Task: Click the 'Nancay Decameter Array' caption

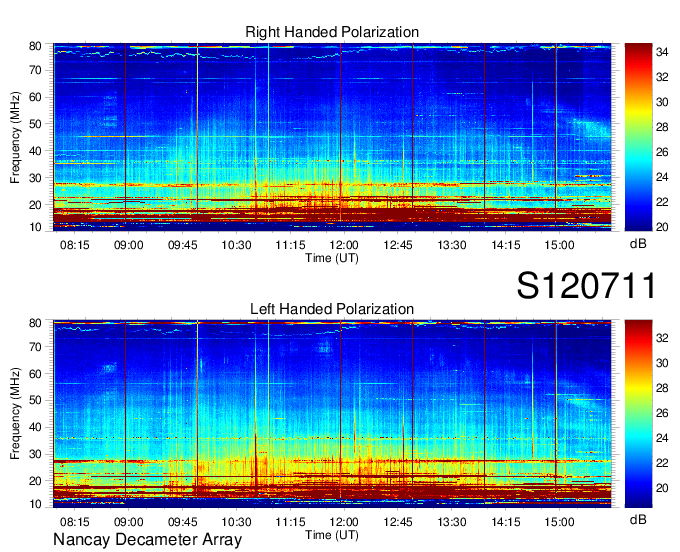Action: click(x=147, y=540)
